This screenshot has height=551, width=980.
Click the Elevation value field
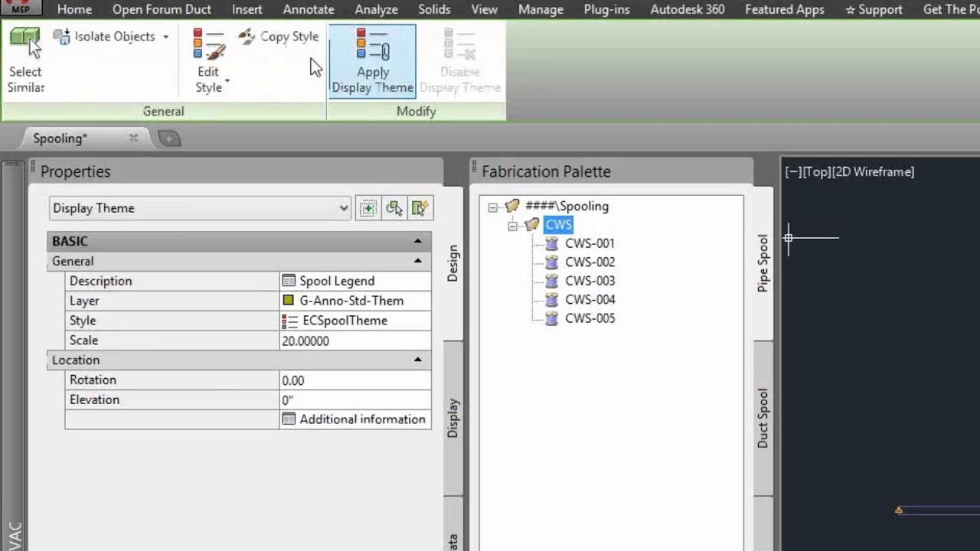coord(355,400)
